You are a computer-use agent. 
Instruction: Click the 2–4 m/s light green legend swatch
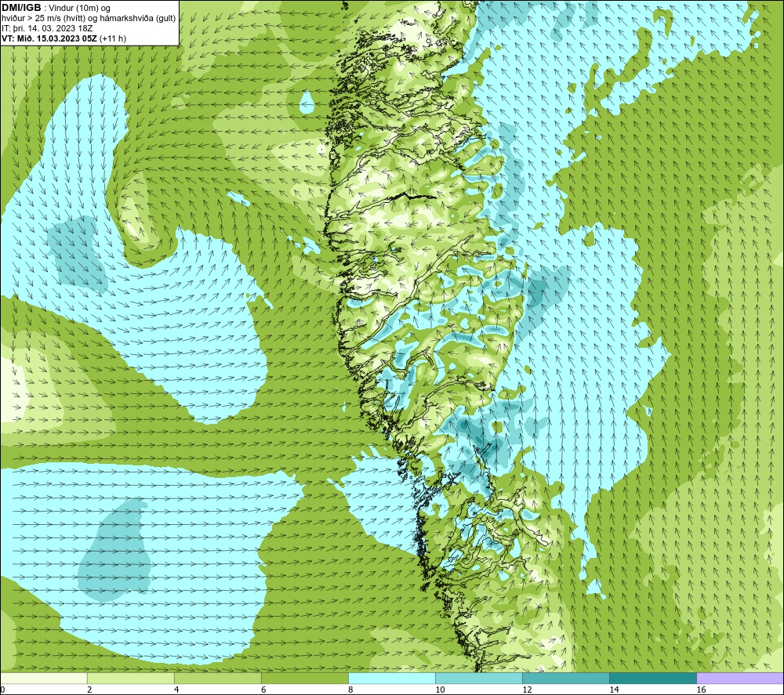[x=130, y=678]
